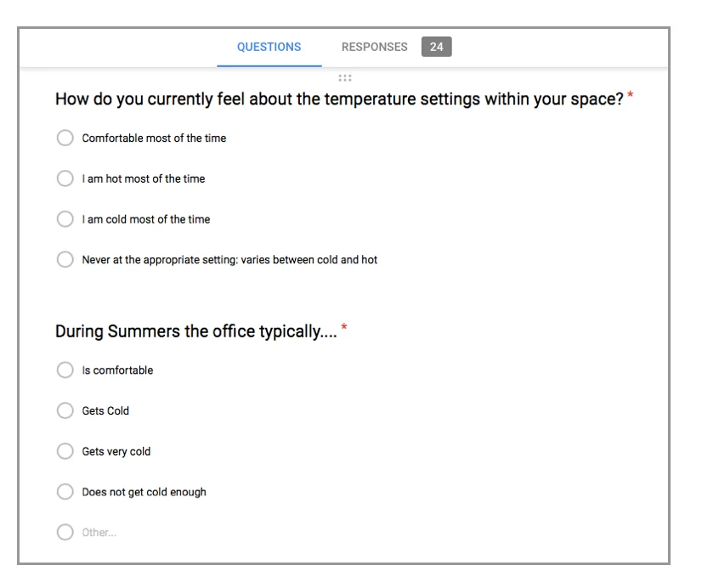Viewport: 702px width, 588px height.
Task: Click the "I am cold most of the time" label
Action: (145, 219)
